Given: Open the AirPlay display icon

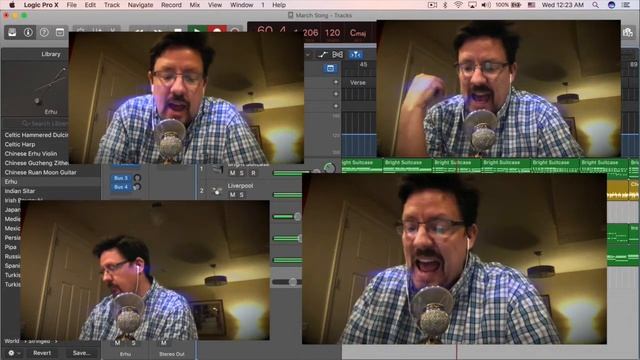Looking at the screenshot, I should tap(472, 5).
